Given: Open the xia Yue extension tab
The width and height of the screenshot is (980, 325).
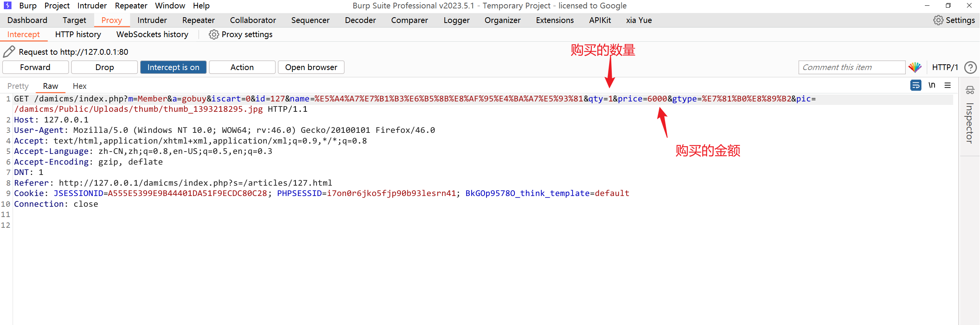Looking at the screenshot, I should pos(639,20).
